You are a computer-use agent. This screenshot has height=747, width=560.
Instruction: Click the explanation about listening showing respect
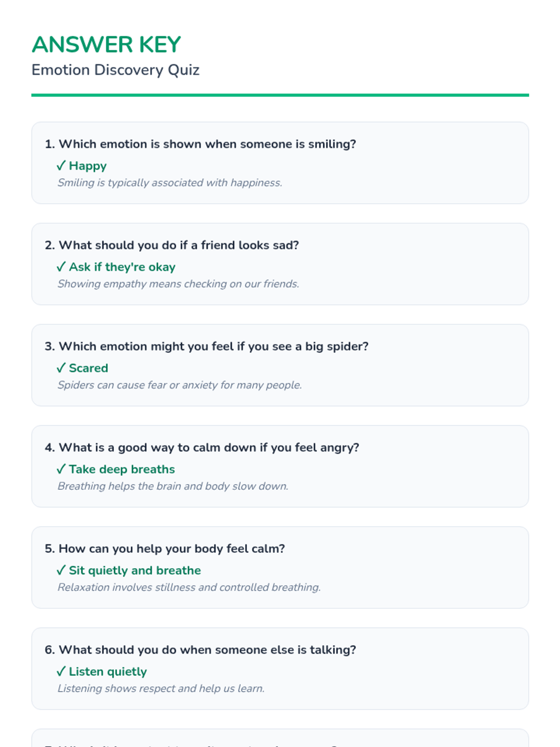[x=161, y=689]
